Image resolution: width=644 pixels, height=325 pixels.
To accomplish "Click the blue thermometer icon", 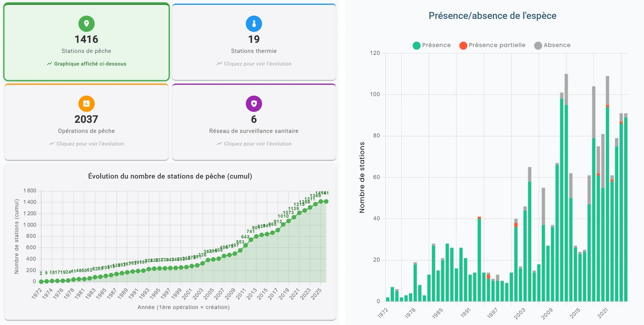I will tap(254, 23).
